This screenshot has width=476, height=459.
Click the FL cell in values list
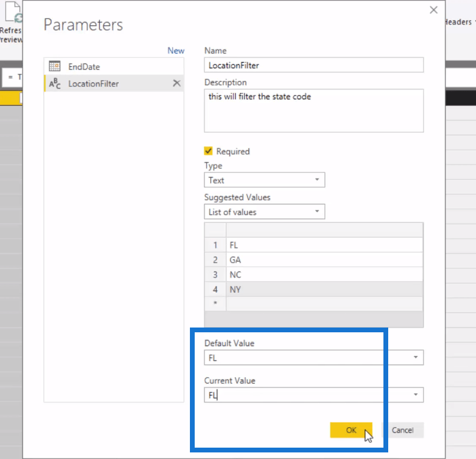[x=324, y=245]
